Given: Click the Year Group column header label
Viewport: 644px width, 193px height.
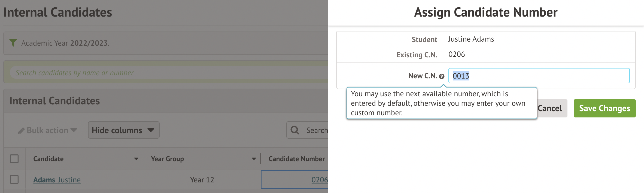Looking at the screenshot, I should coord(167,159).
